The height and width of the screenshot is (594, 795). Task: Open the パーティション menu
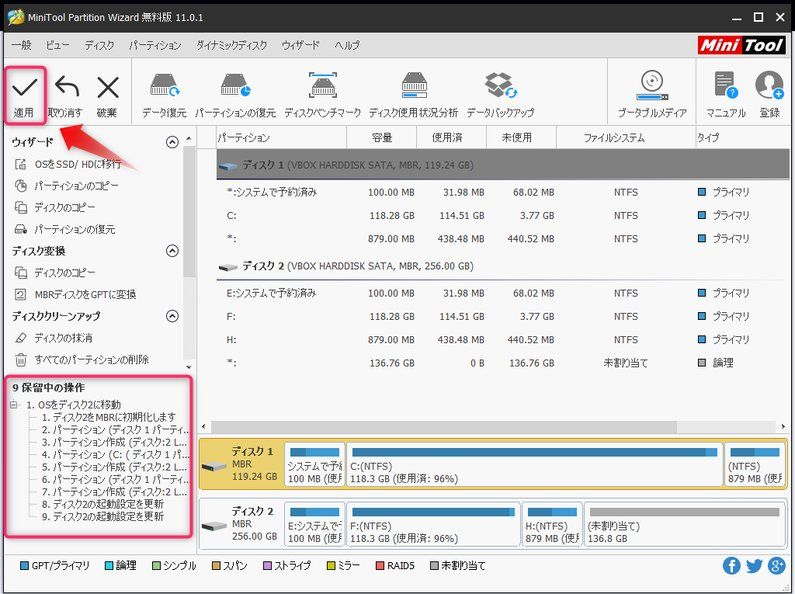pyautogui.click(x=155, y=45)
